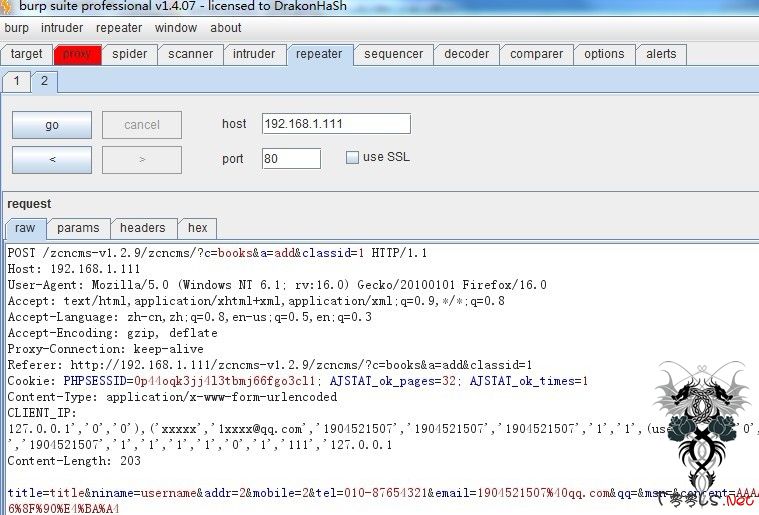Viewport: 759px width, 515px height.
Task: Open the intruder menu in menu bar
Action: (x=61, y=28)
